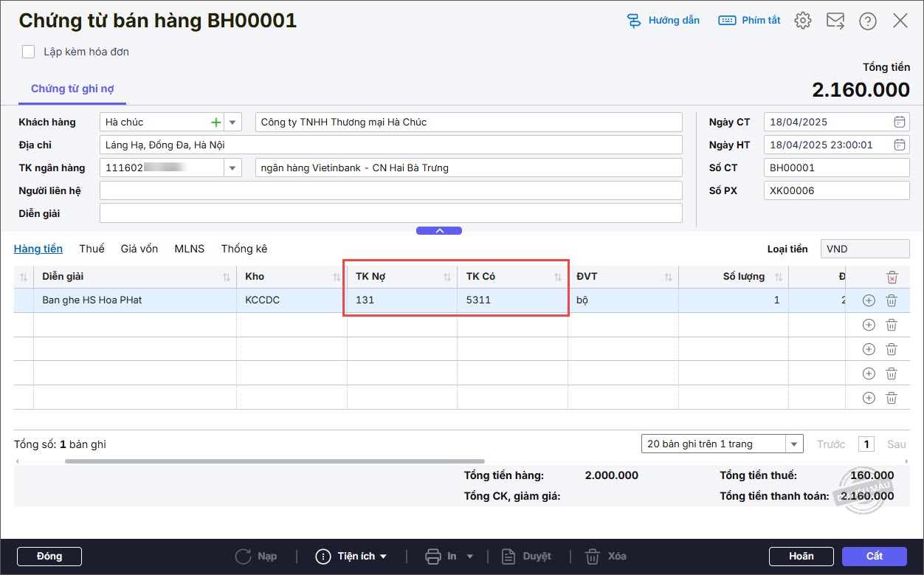Click the delete-all-rows icon in table header
Viewport: 924px width, 575px height.
(892, 278)
